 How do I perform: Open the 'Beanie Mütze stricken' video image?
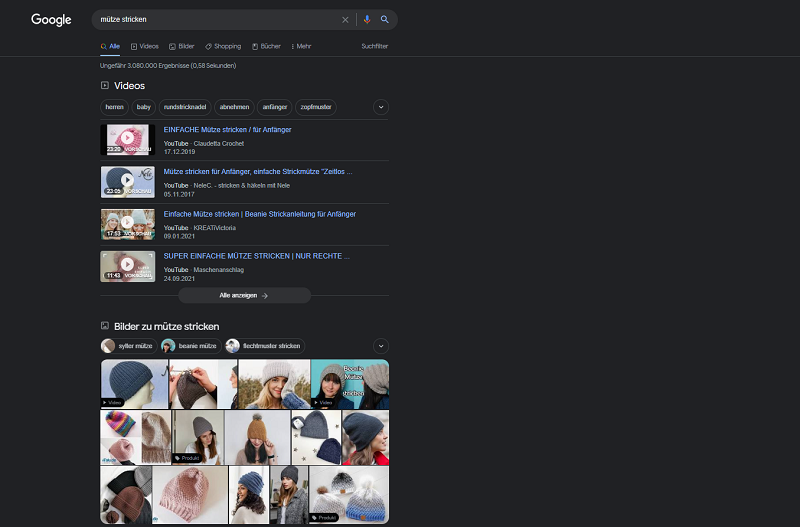click(350, 384)
